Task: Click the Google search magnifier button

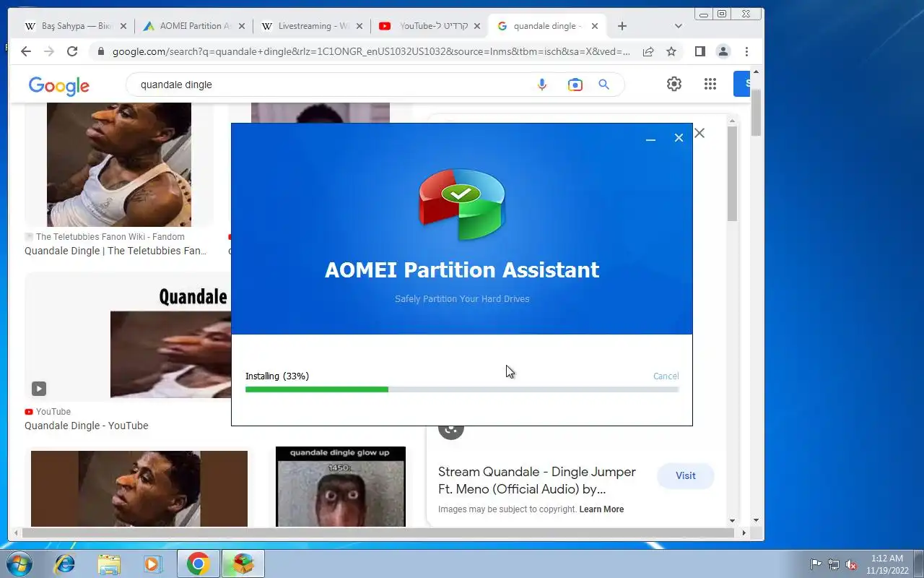Action: point(604,85)
